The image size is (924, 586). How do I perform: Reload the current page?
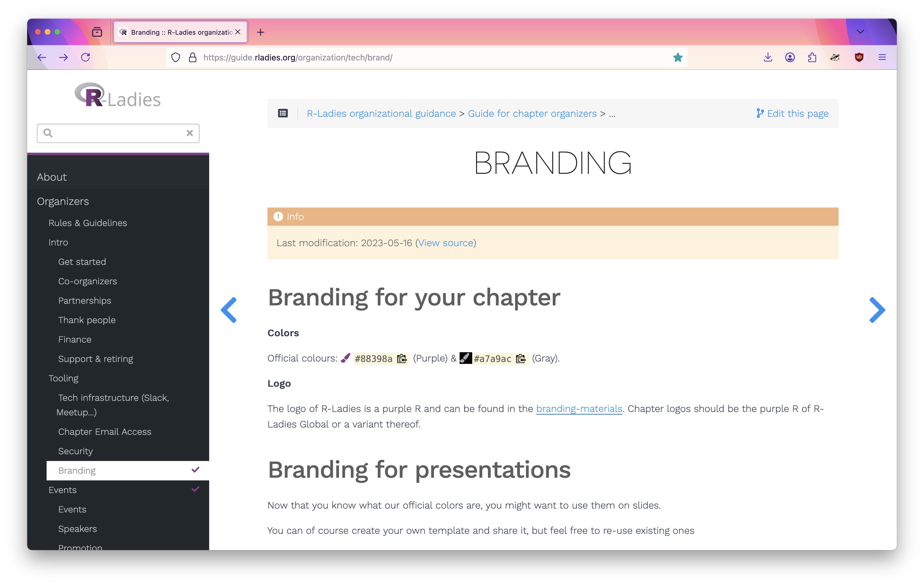86,58
